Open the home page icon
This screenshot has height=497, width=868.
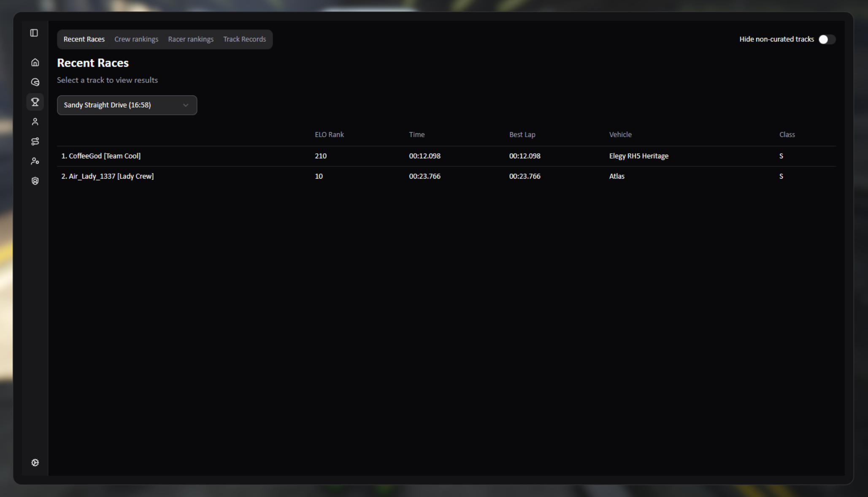35,62
